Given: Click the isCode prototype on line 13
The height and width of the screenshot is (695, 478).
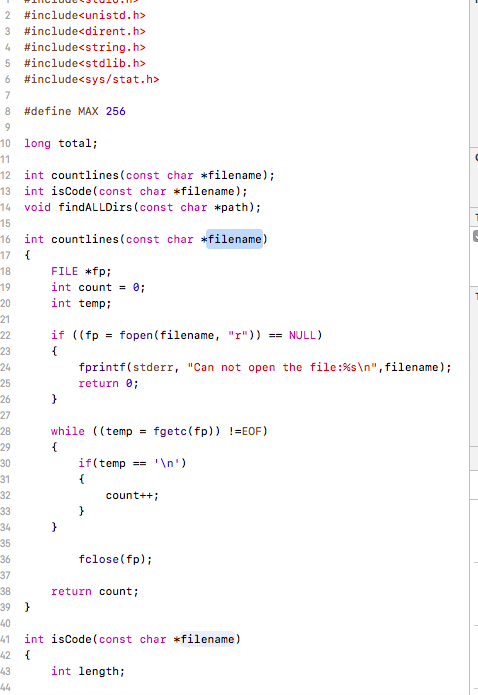Looking at the screenshot, I should point(136,191).
